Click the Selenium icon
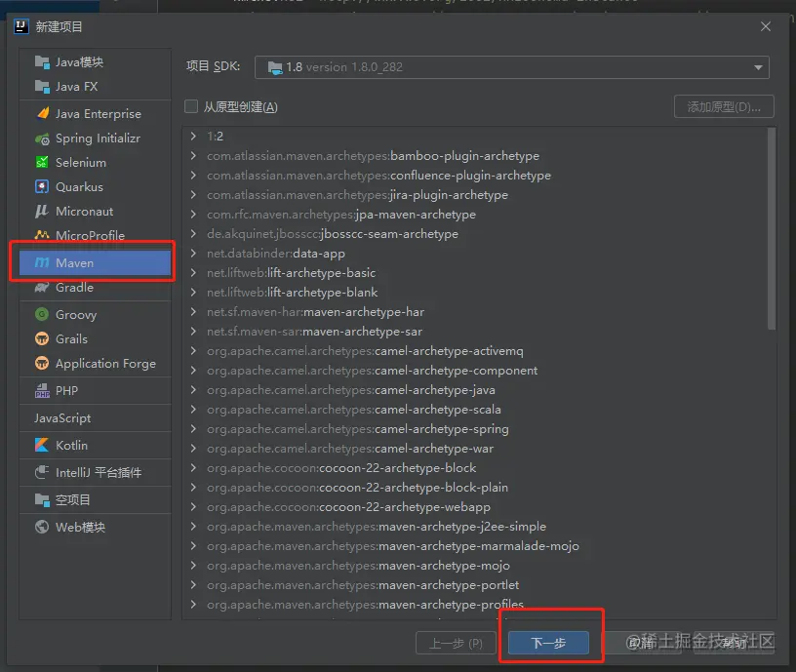This screenshot has height=672, width=796. [42, 163]
